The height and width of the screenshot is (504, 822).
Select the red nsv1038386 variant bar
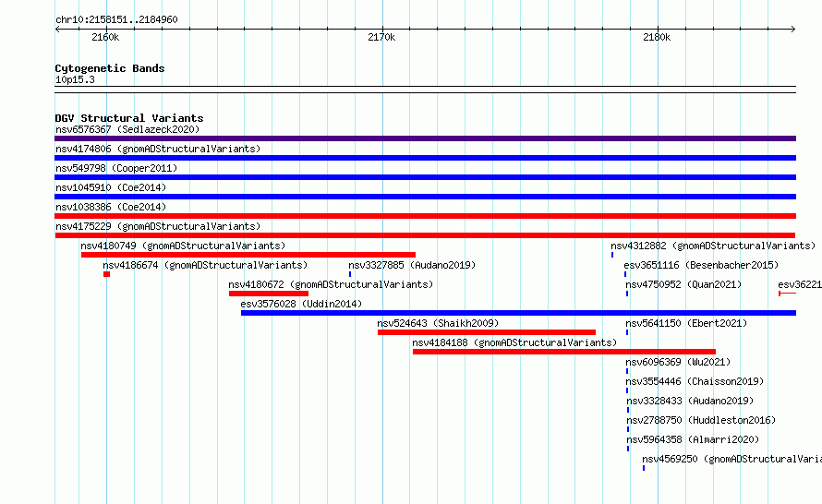(x=425, y=216)
